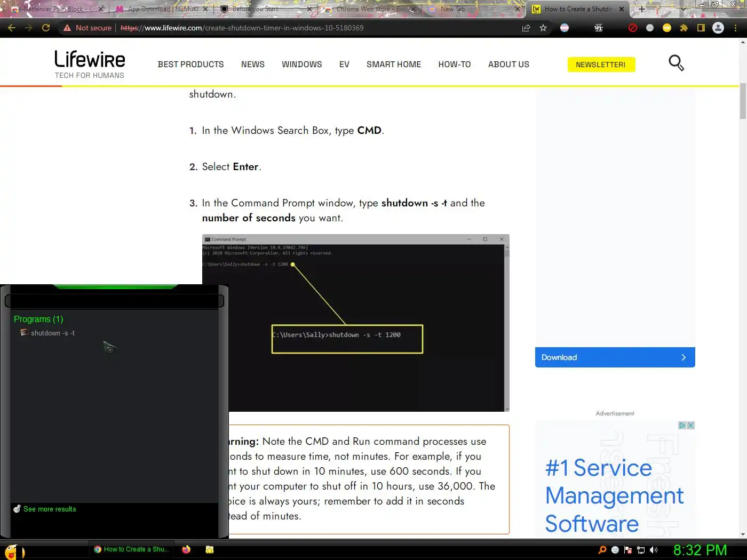Open the red blocker extension icon
The height and width of the screenshot is (560, 747).
[x=633, y=28]
